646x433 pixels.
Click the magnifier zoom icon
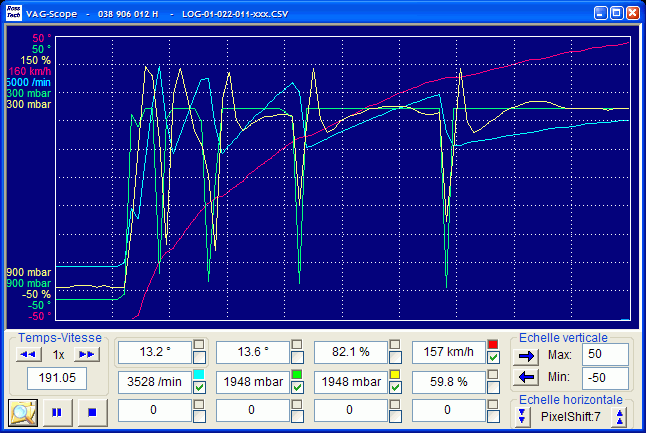(x=23, y=411)
